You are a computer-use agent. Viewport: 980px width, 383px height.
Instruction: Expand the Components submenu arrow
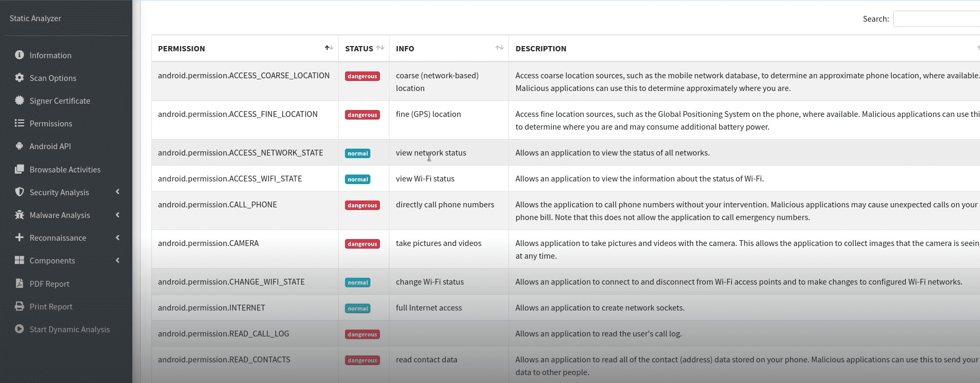[x=117, y=260]
